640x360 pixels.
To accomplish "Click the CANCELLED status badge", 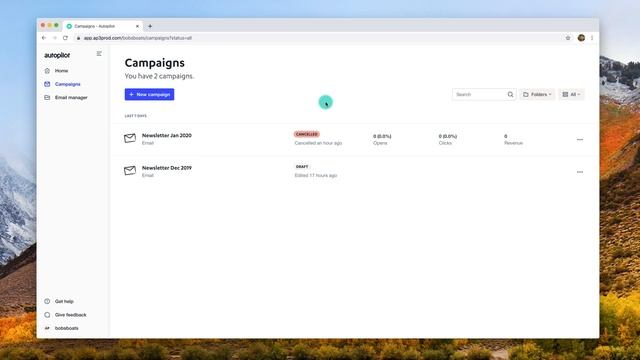I will [307, 134].
